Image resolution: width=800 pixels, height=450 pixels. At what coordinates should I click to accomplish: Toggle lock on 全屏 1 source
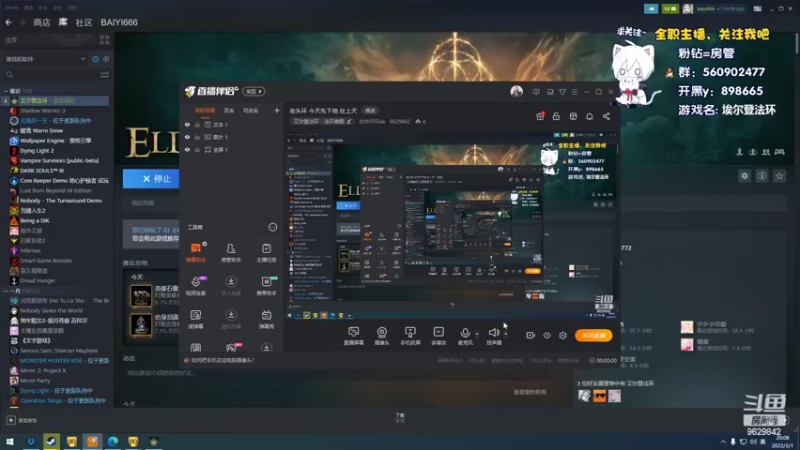197,149
